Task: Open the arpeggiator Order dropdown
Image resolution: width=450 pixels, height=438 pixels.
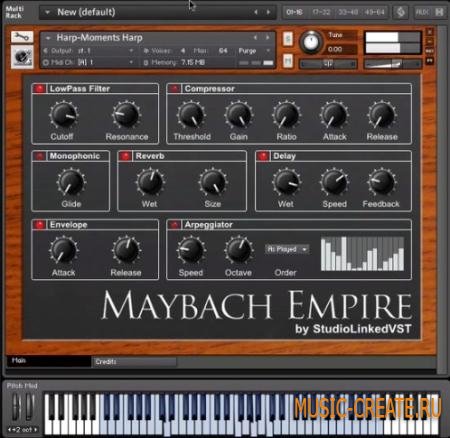Action: pos(287,249)
